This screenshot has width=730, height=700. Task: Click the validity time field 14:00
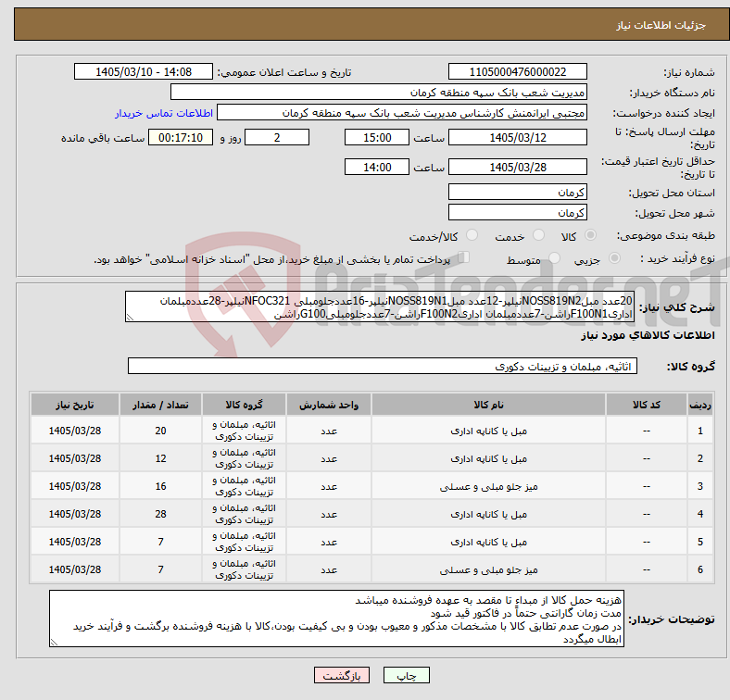click(377, 167)
